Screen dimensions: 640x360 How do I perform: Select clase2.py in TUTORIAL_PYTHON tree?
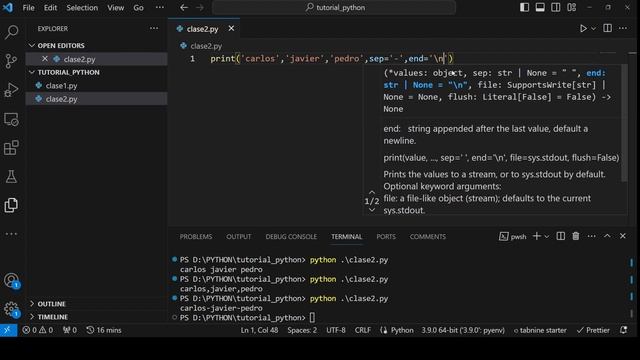point(96,99)
